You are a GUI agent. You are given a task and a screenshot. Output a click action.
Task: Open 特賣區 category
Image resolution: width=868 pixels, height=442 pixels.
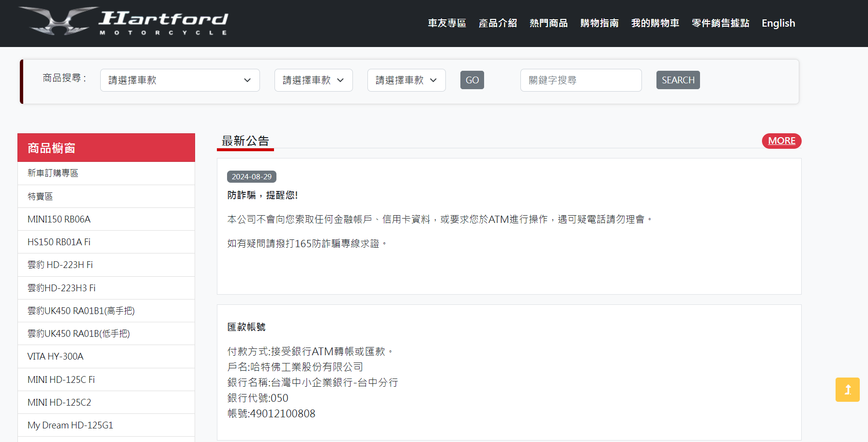click(x=106, y=196)
